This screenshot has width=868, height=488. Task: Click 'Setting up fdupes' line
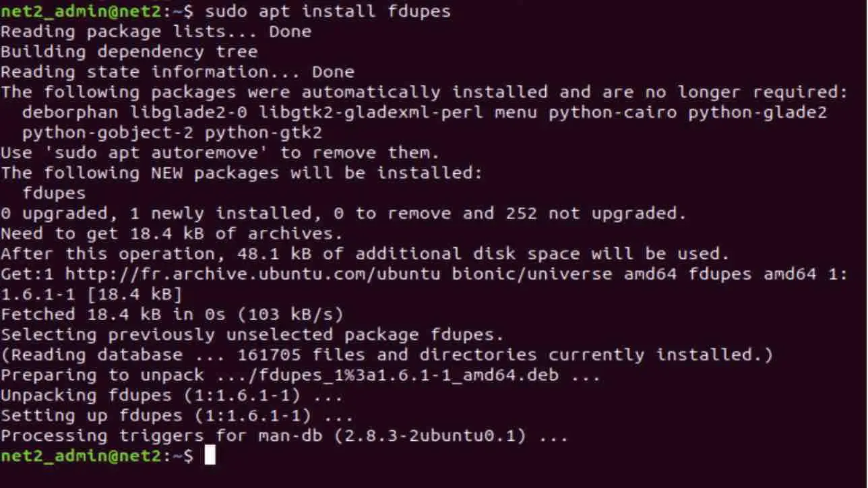click(178, 416)
